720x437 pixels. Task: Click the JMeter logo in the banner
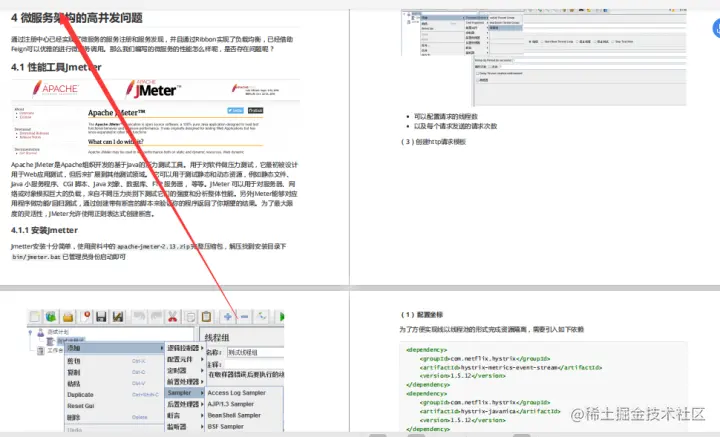(x=153, y=89)
